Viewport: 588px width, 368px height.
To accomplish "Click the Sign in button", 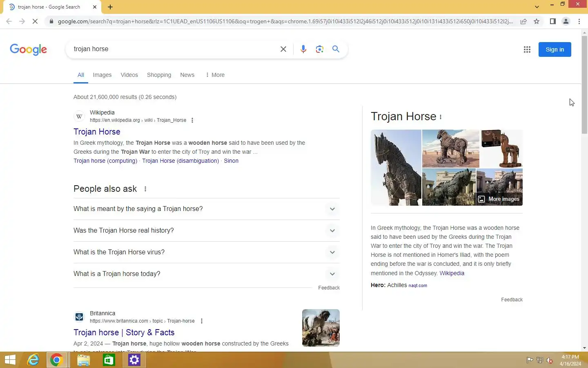I will pyautogui.click(x=555, y=49).
